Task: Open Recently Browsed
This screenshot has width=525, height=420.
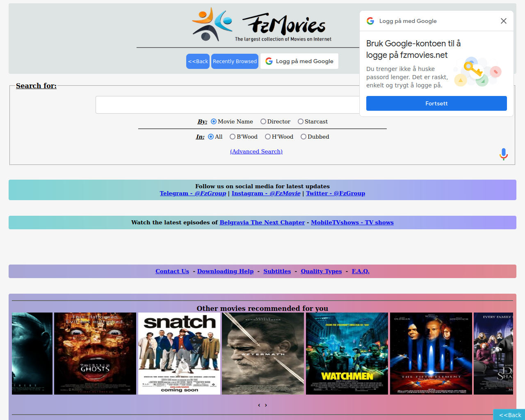Action: click(235, 62)
